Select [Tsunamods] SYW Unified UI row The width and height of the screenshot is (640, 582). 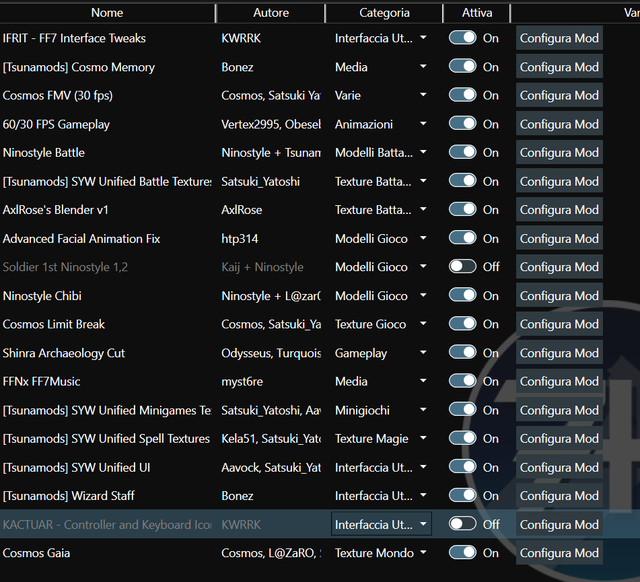click(x=76, y=467)
